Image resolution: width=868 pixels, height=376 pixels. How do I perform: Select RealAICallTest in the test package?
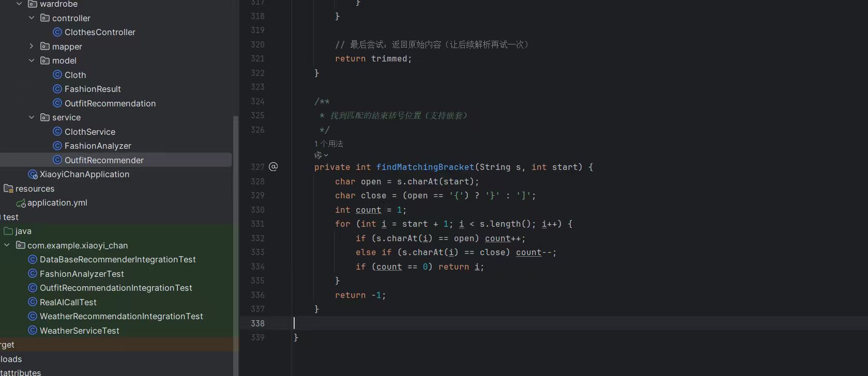[x=68, y=302]
